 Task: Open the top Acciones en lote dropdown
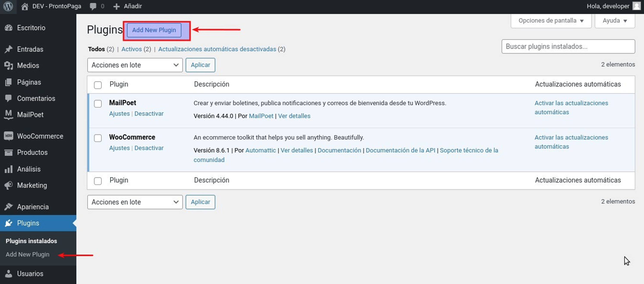pos(135,65)
